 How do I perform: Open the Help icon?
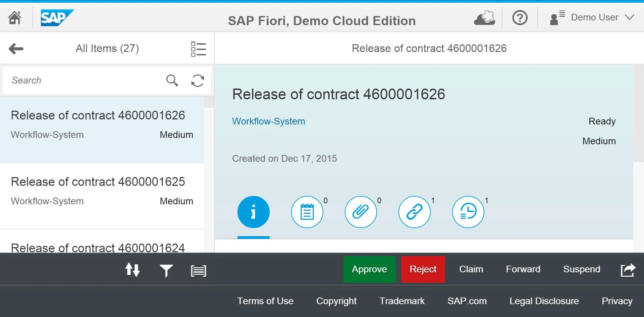coord(520,17)
